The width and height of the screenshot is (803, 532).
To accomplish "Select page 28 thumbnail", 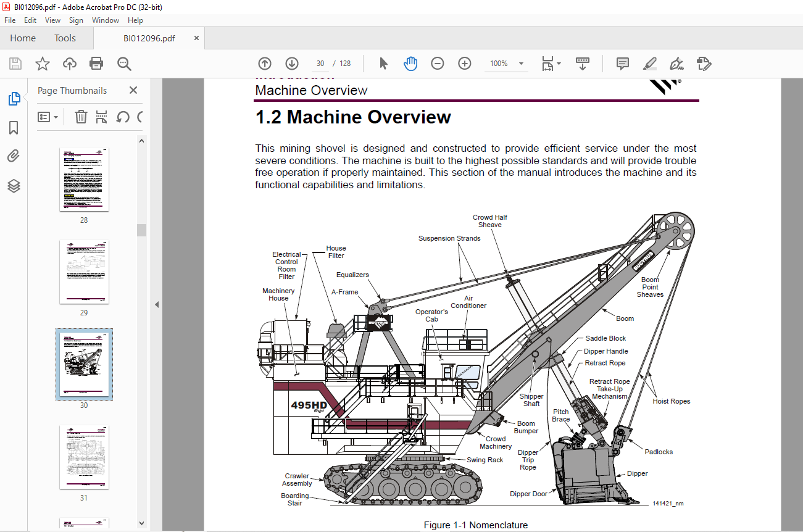I will pos(84,180).
